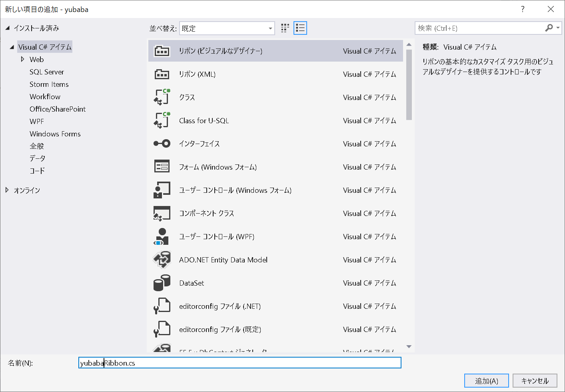Select the ユーザー コントロール (WPF) row text
The image size is (565, 392).
[x=217, y=237]
